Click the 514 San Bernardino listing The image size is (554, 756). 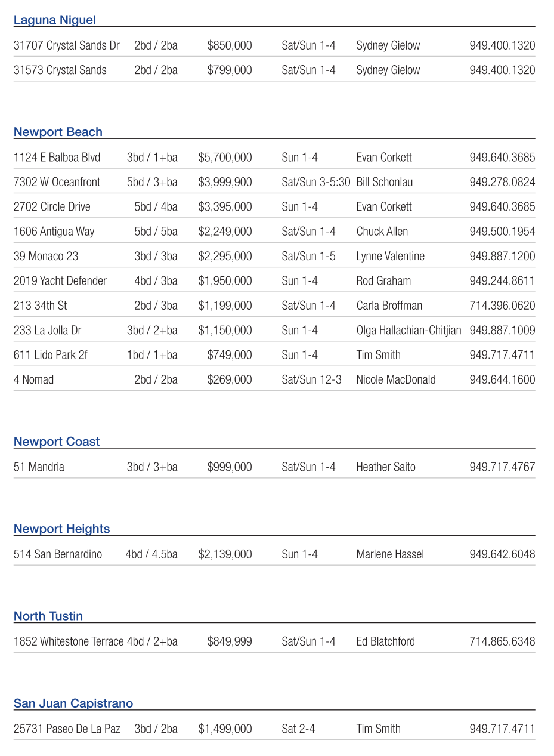[x=58, y=554]
